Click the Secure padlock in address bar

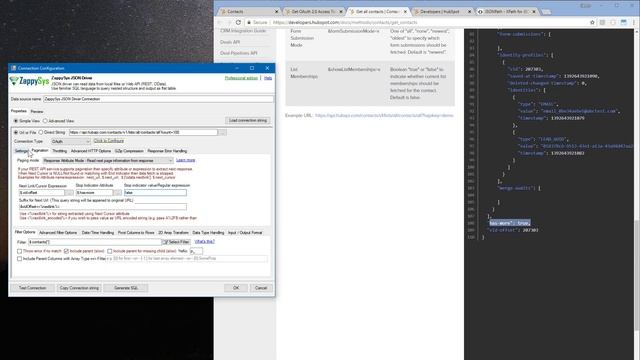click(x=249, y=22)
